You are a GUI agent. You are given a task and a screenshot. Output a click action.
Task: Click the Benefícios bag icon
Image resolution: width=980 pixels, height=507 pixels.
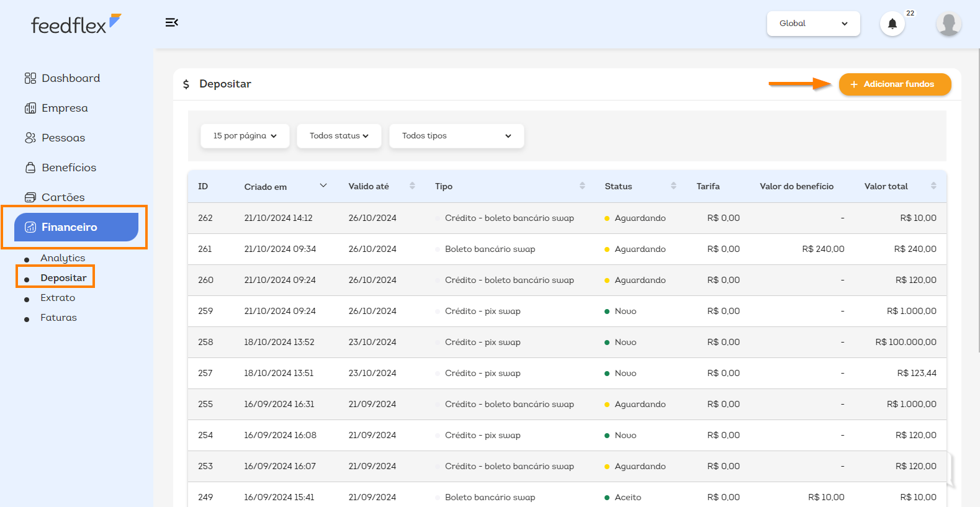click(x=30, y=168)
